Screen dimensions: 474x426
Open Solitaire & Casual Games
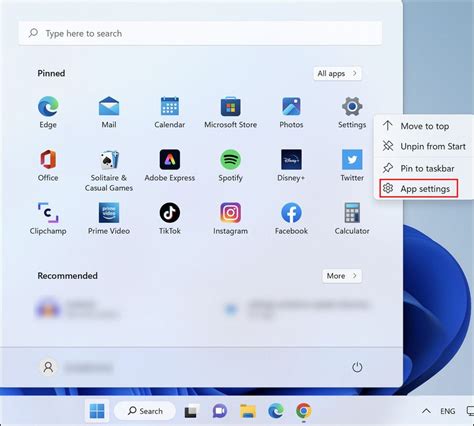pyautogui.click(x=109, y=171)
